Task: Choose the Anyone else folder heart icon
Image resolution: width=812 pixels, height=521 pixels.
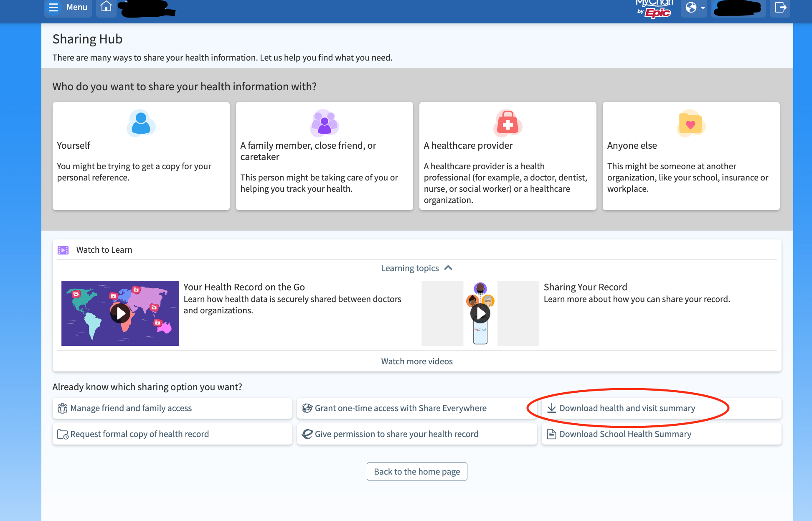Action: pos(690,123)
